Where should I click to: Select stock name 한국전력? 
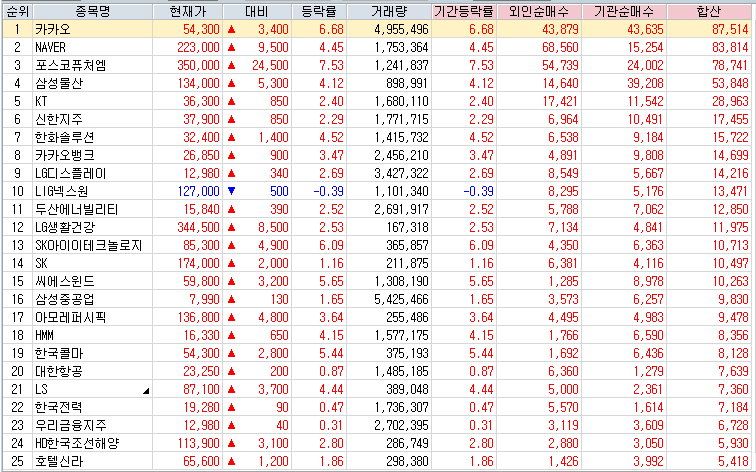[x=59, y=407]
